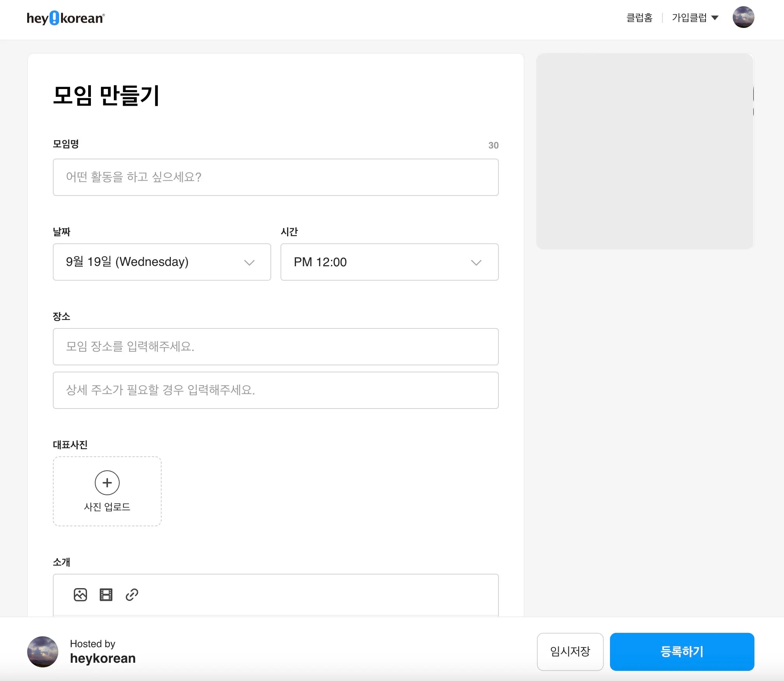Click the heykorean logo
Screen dimensions: 784x681
pos(65,18)
